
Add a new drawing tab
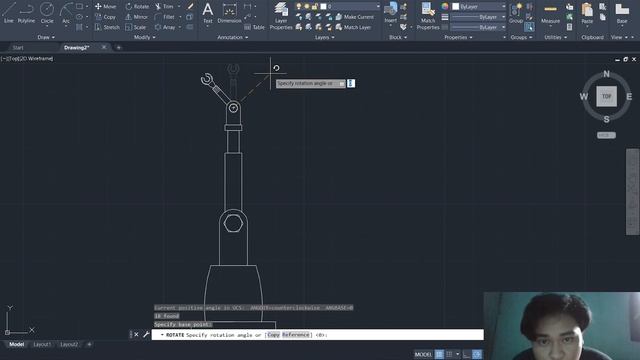[x=118, y=48]
